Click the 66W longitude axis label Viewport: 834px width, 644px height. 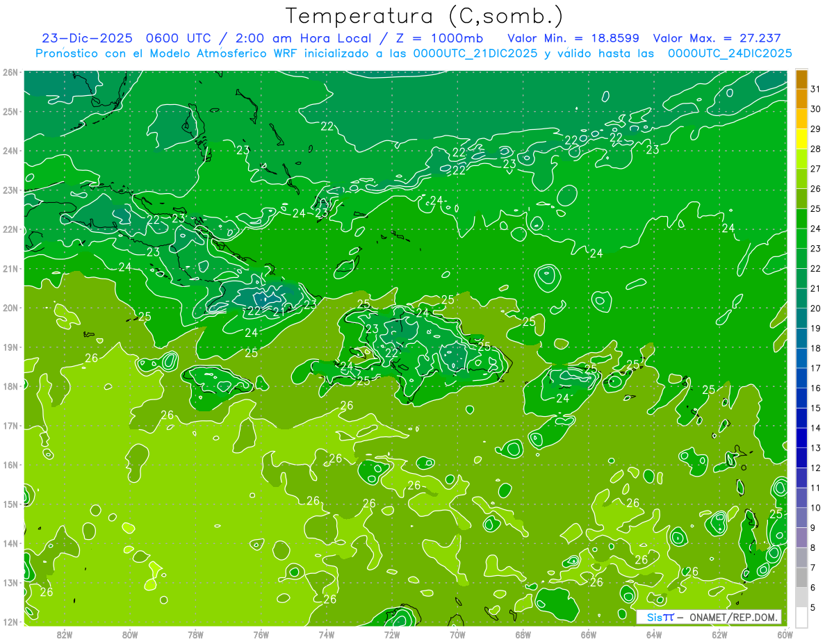click(x=589, y=634)
